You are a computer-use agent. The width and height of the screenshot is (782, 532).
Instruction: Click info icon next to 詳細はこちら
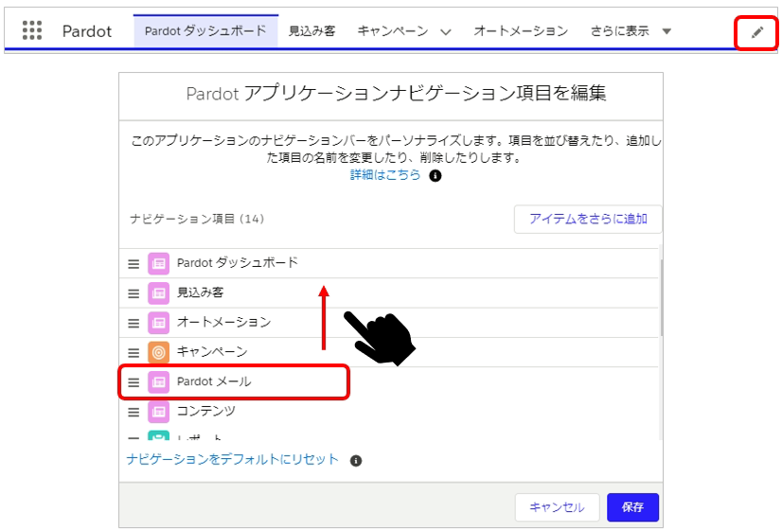[435, 175]
